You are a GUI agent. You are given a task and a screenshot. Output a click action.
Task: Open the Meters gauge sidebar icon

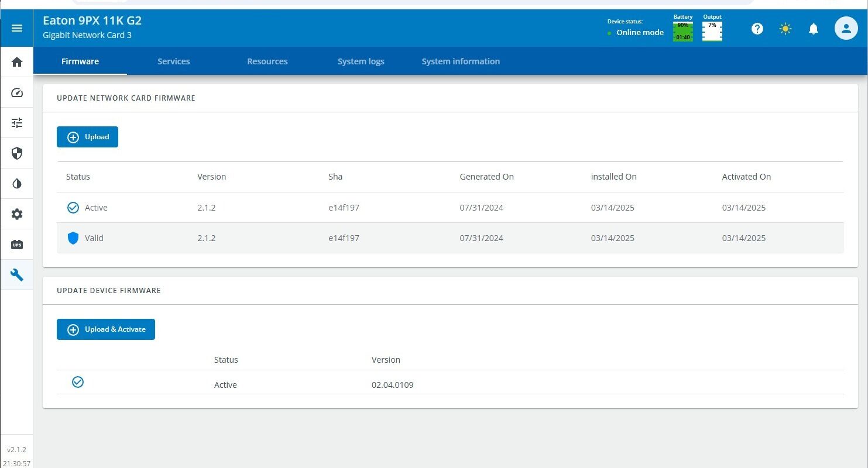pos(17,92)
